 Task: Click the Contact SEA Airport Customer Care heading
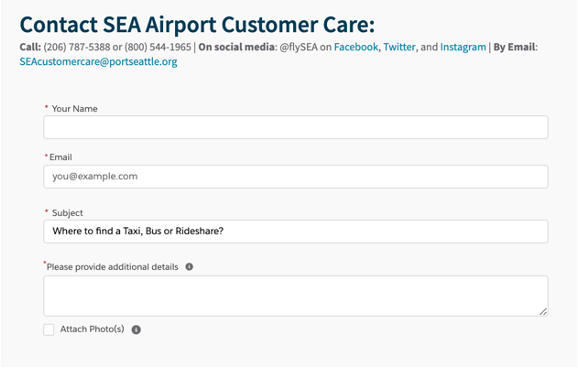(x=197, y=25)
